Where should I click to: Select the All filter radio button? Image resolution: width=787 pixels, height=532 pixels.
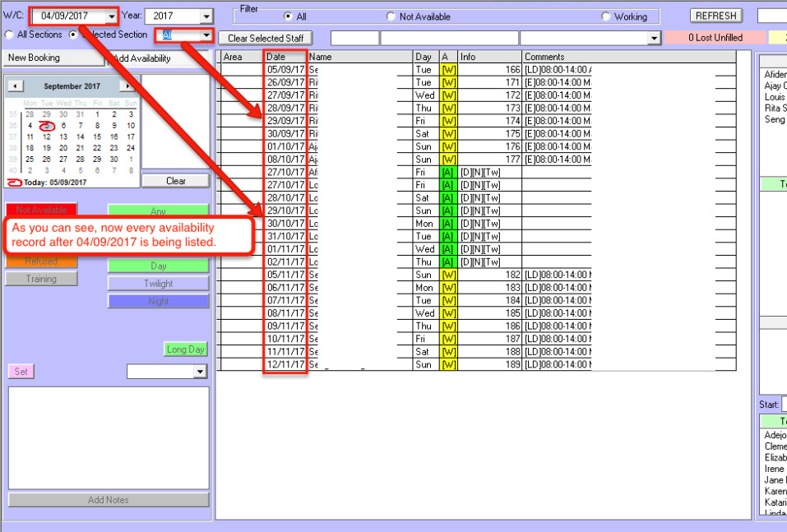click(288, 16)
